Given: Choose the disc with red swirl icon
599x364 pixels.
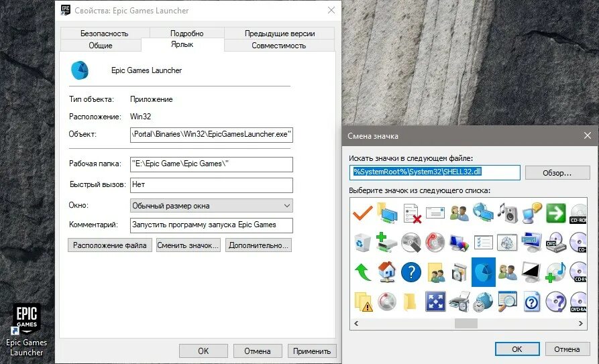Looking at the screenshot, I should pos(435,242).
